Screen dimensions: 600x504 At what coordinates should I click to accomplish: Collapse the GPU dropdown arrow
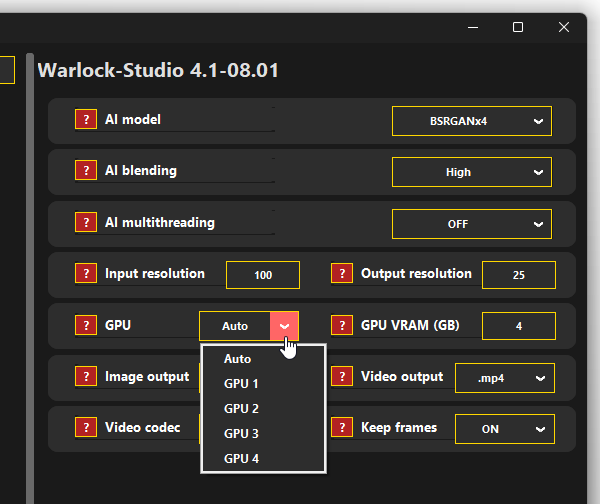[x=284, y=326]
